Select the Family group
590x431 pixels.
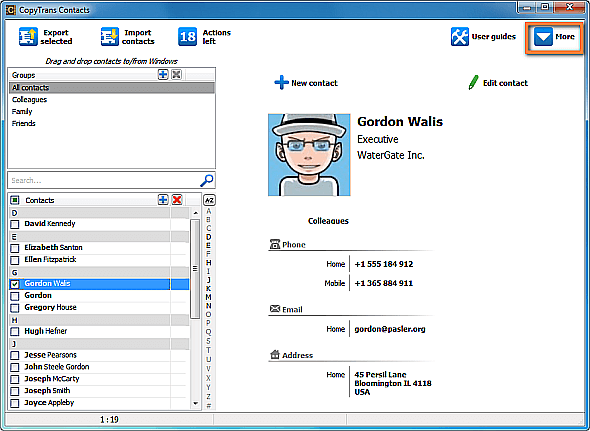click(111, 111)
